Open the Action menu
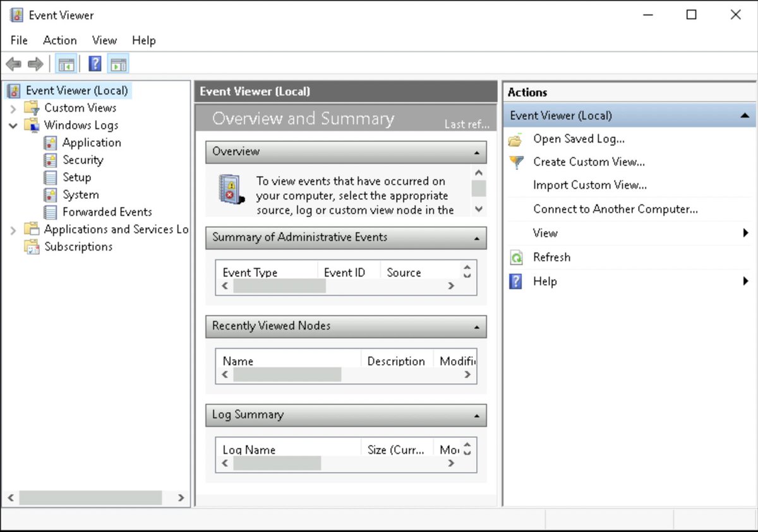The image size is (758, 532). (60, 40)
